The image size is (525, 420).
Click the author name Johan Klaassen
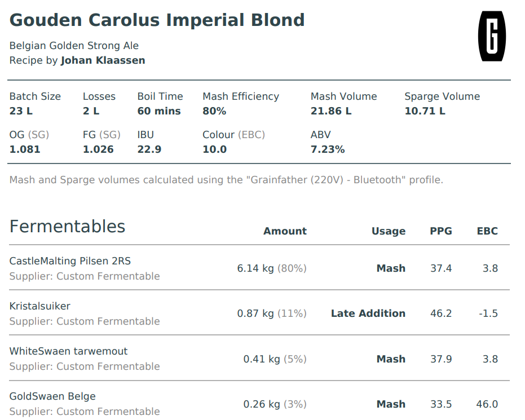[103, 60]
